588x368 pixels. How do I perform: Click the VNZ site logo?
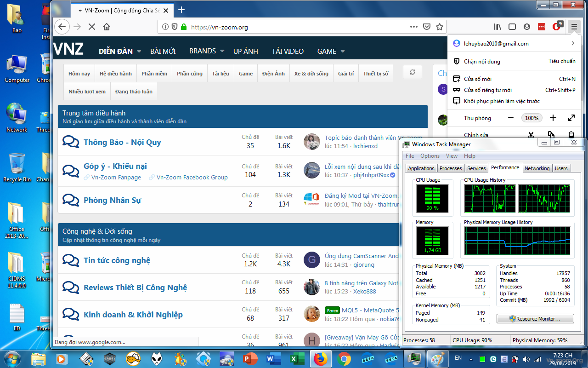[x=68, y=49]
